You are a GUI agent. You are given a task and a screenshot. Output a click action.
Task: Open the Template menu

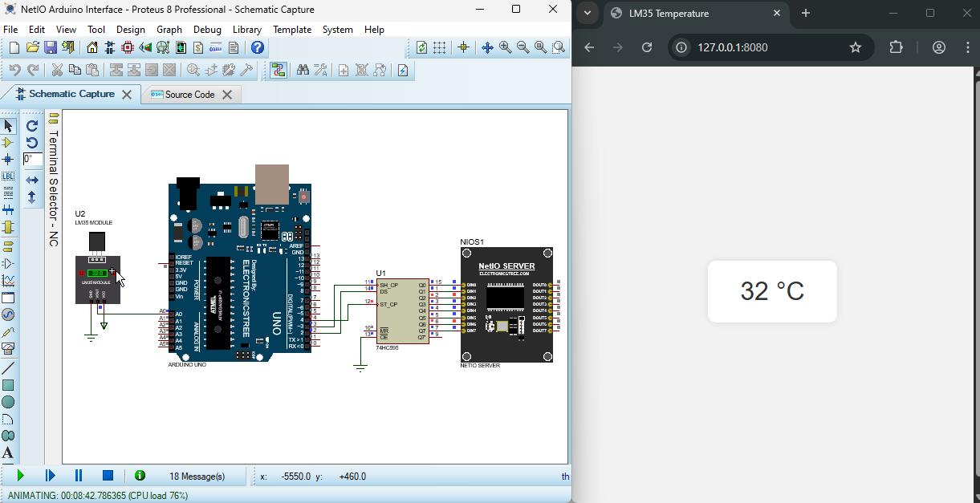(x=292, y=30)
